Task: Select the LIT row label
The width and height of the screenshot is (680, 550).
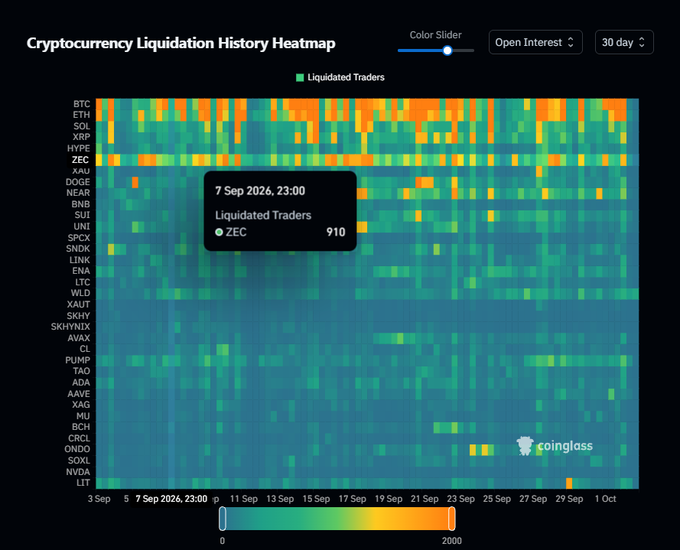Action: [x=84, y=483]
